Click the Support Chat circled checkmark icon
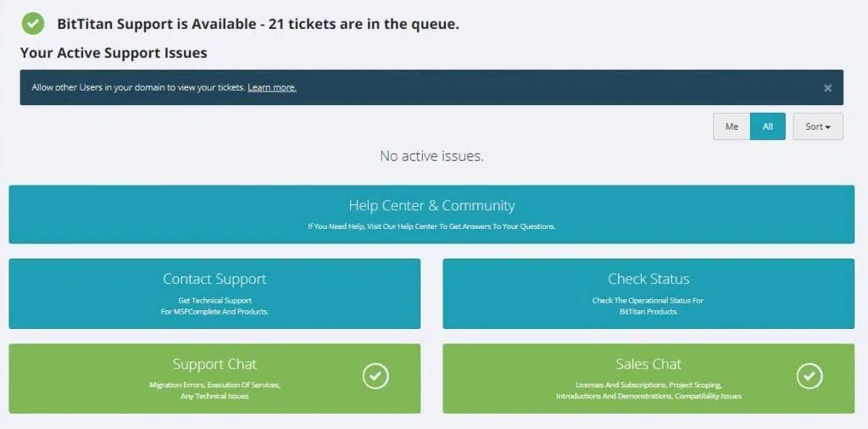 376,376
